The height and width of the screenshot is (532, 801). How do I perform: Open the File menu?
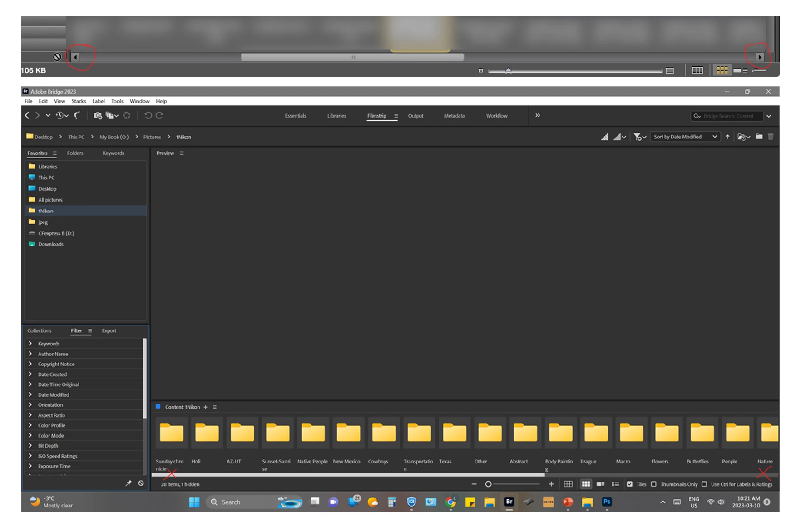[x=28, y=101]
